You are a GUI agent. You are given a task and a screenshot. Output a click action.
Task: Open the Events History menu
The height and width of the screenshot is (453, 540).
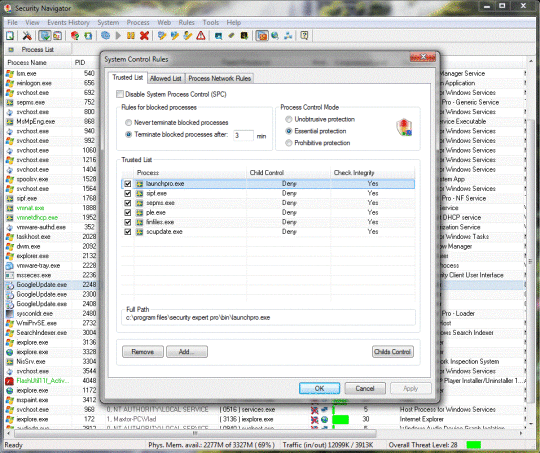68,22
